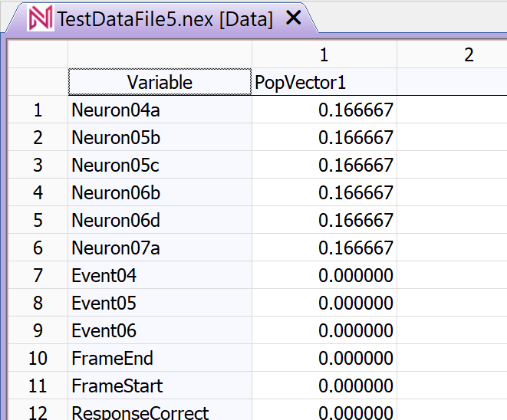507x420 pixels.
Task: Click the NeuroExplorer icon on the tab
Action: click(41, 18)
